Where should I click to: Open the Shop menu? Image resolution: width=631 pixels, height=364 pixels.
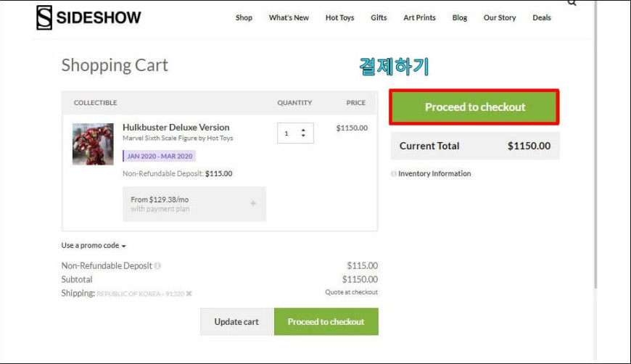click(x=244, y=17)
